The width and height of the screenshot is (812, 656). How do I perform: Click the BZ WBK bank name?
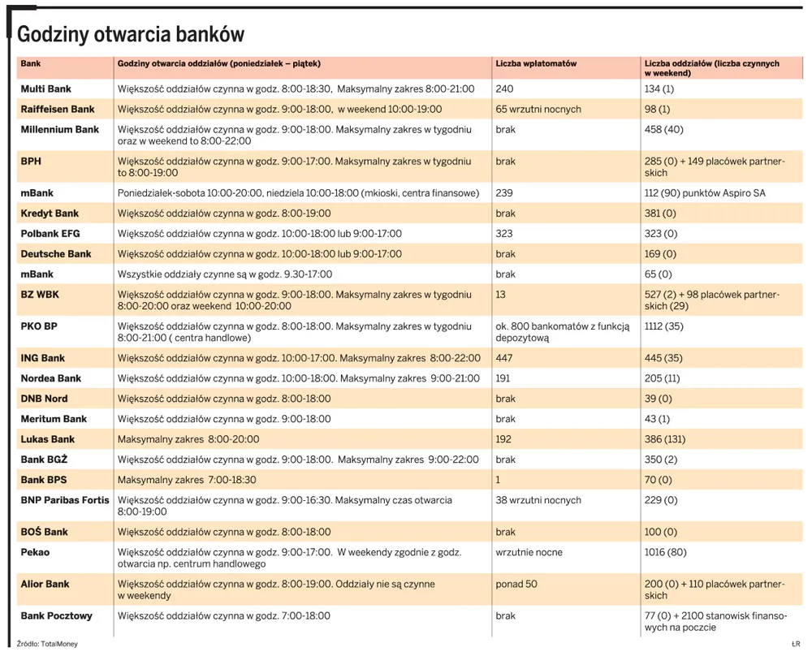(40, 295)
